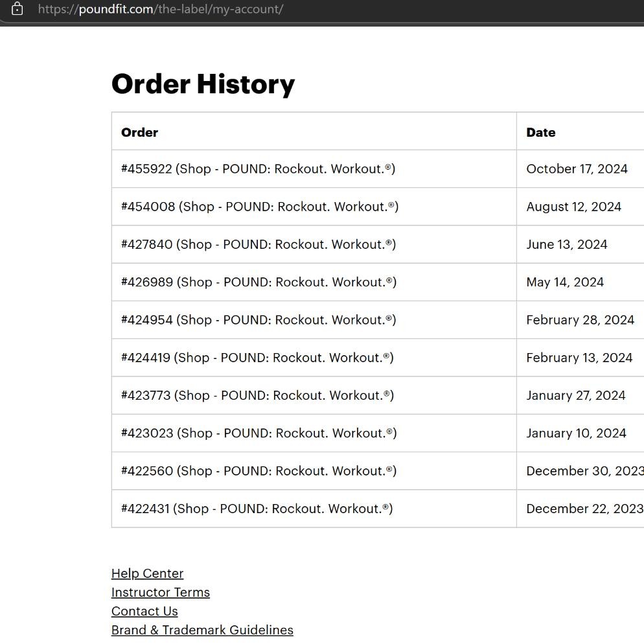Screen dimensions: 644x644
Task: Go to the Contact Us page
Action: coord(144,611)
